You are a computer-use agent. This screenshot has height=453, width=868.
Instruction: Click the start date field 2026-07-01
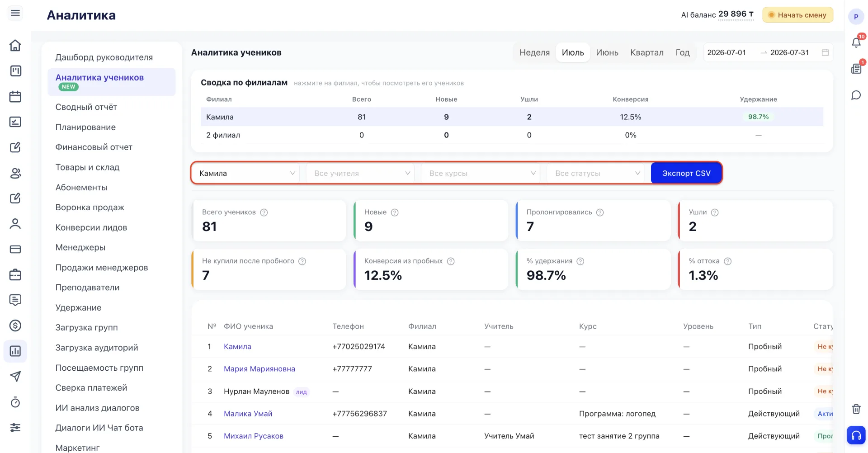[x=726, y=52]
